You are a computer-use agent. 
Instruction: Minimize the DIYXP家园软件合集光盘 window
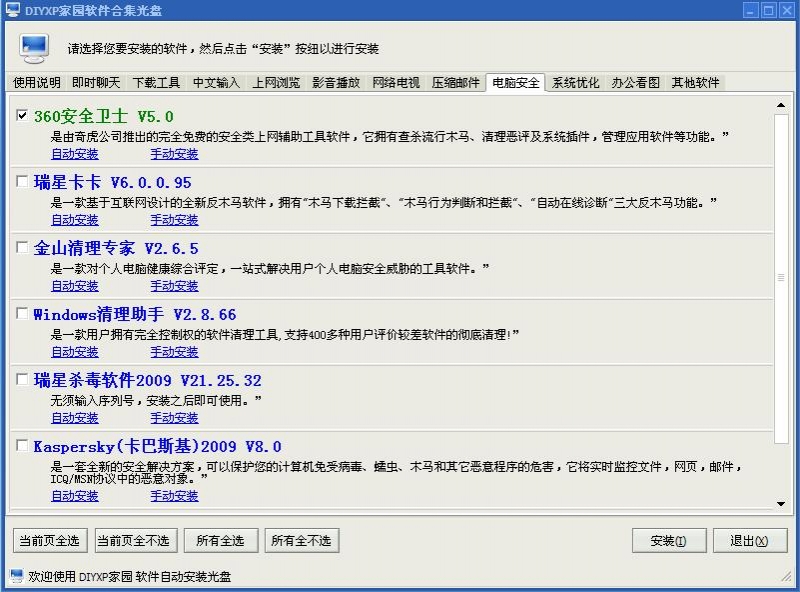[x=751, y=10]
